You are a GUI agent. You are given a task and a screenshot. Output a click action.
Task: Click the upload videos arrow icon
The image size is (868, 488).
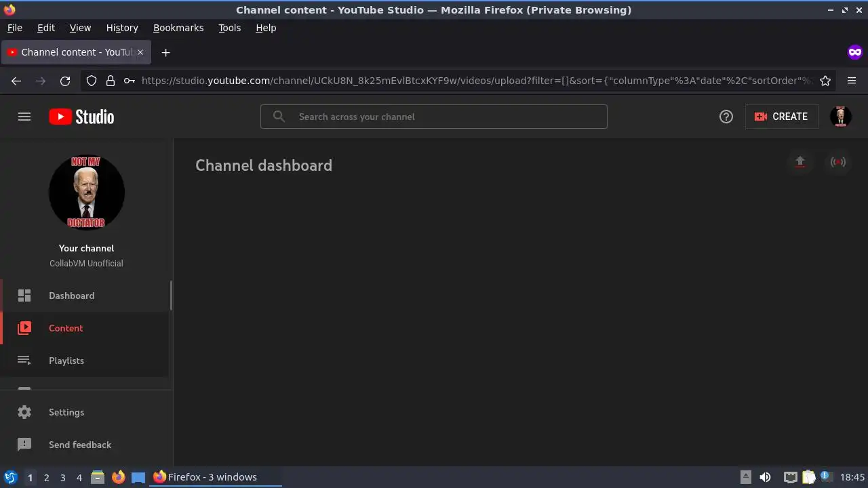(800, 162)
